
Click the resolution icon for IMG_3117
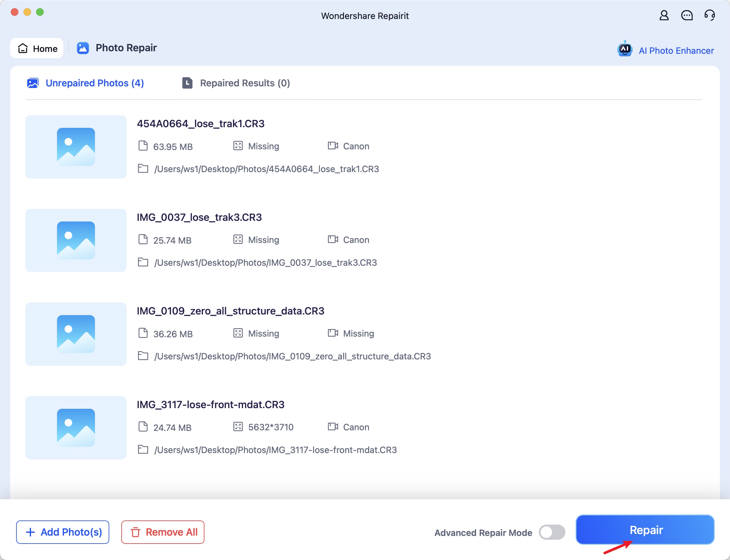click(x=238, y=427)
